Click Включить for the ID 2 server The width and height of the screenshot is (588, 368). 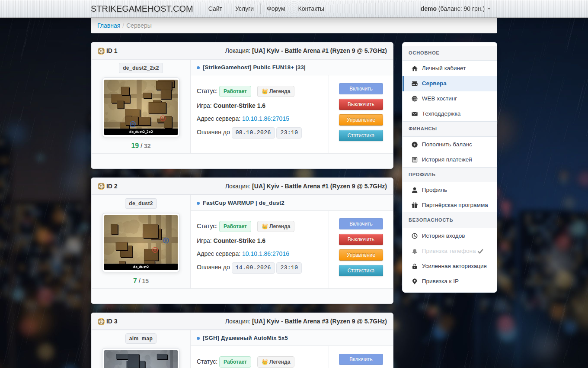(x=361, y=224)
